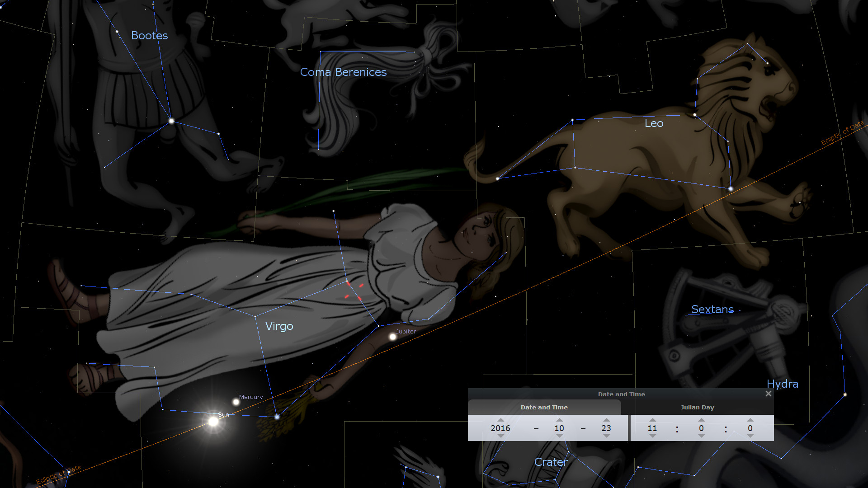This screenshot has width=868, height=488.
Task: Decrease the year value with down arrow
Action: click(x=500, y=436)
